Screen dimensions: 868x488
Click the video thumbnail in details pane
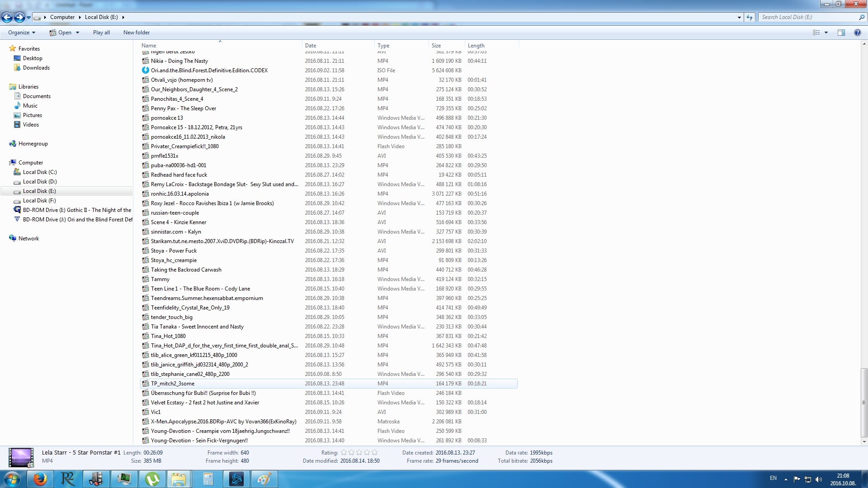coord(21,457)
